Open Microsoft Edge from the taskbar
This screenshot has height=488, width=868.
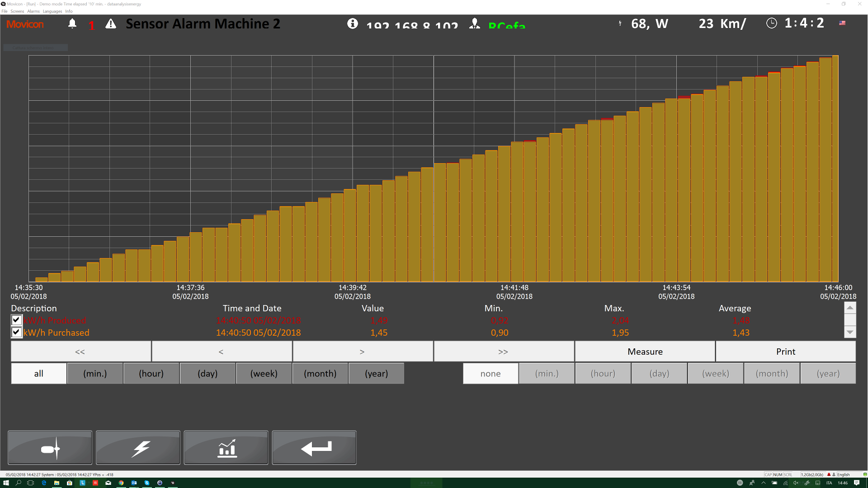click(44, 483)
